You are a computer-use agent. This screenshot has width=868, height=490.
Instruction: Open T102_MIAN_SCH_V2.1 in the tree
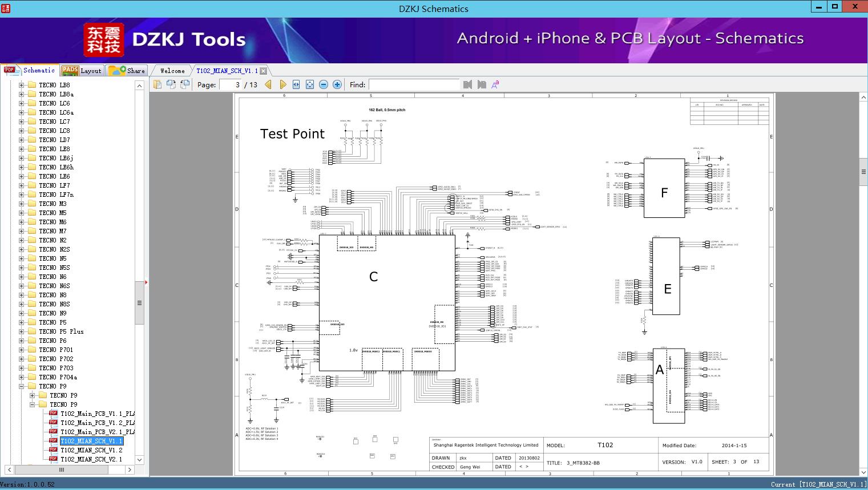(91, 459)
